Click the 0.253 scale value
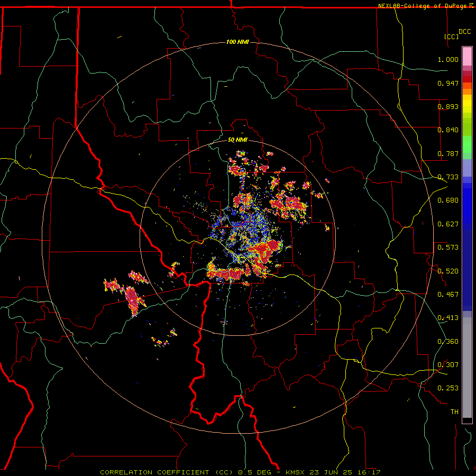Viewport: 476px width, 476px height. pyautogui.click(x=448, y=388)
